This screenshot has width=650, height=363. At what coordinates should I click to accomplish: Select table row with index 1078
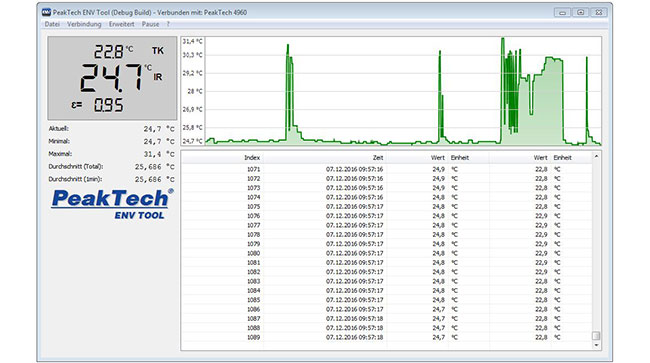pos(387,235)
